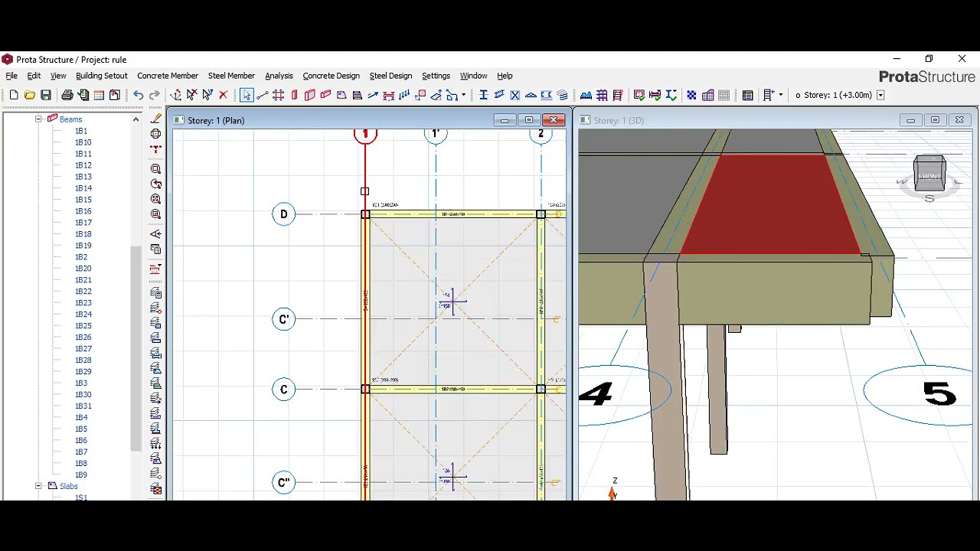Select the Slabs folder in tree
Screen dimensions: 980x551
point(68,486)
